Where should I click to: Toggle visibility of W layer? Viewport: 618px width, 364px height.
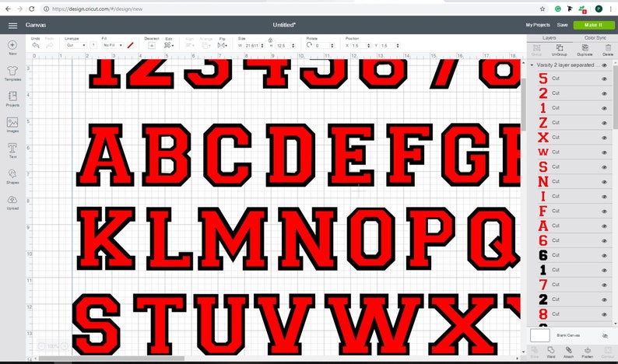604,153
